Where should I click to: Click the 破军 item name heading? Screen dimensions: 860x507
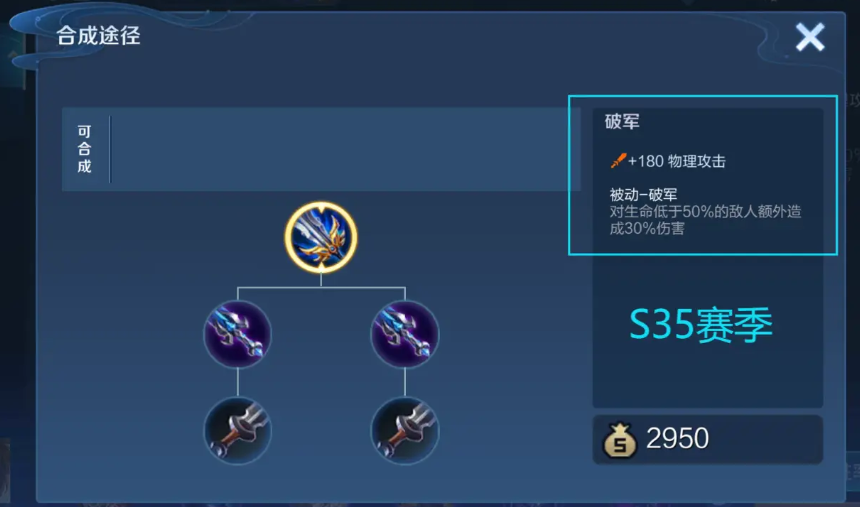pos(622,121)
